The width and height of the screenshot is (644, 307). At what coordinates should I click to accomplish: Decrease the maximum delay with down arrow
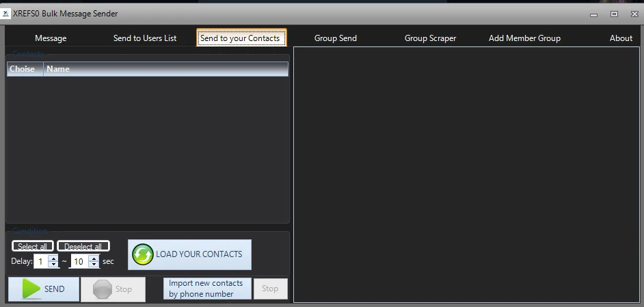click(94, 264)
